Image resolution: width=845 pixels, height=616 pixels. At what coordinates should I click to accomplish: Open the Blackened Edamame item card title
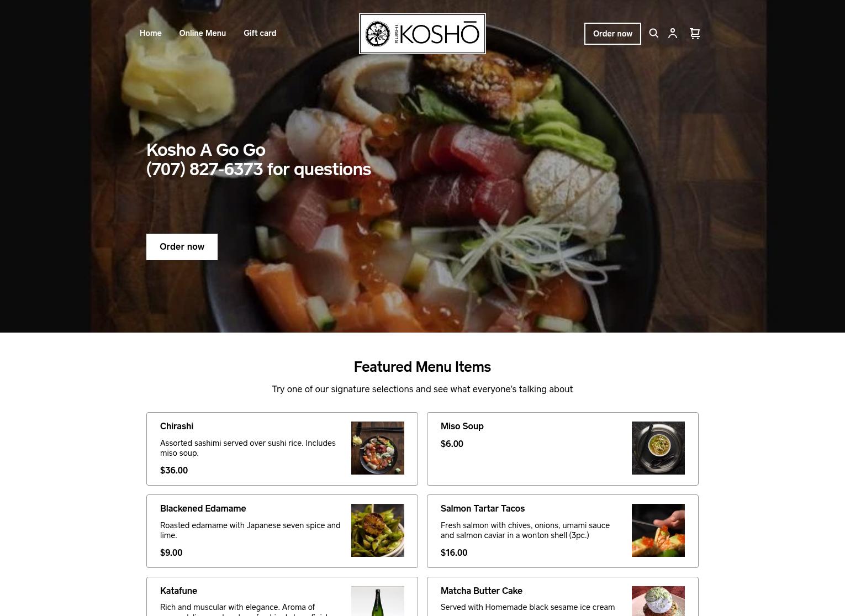pyautogui.click(x=203, y=508)
